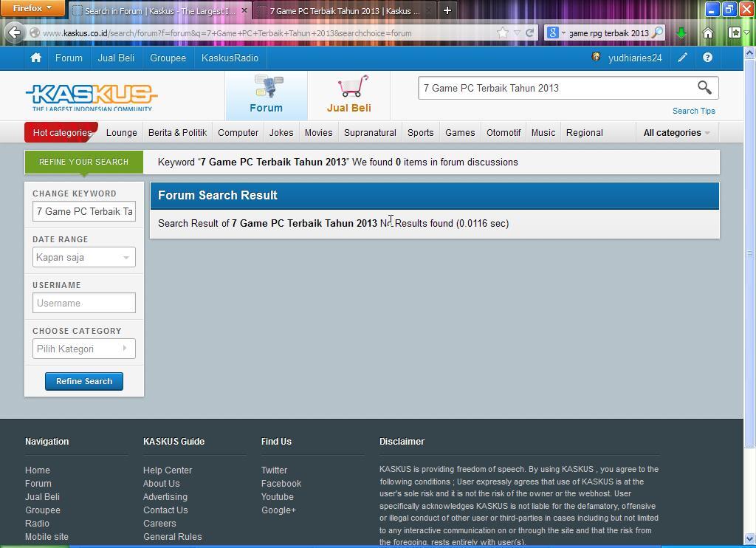
Task: Open a new tab with plus icon
Action: 447,10
